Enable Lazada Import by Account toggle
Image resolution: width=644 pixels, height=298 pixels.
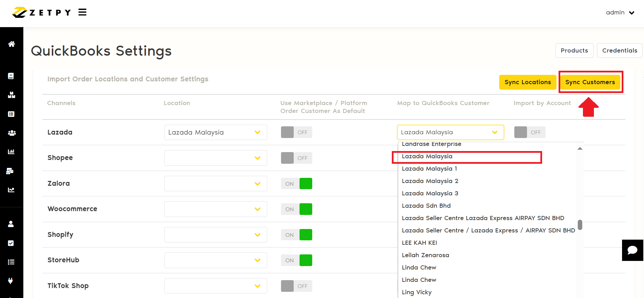point(529,132)
